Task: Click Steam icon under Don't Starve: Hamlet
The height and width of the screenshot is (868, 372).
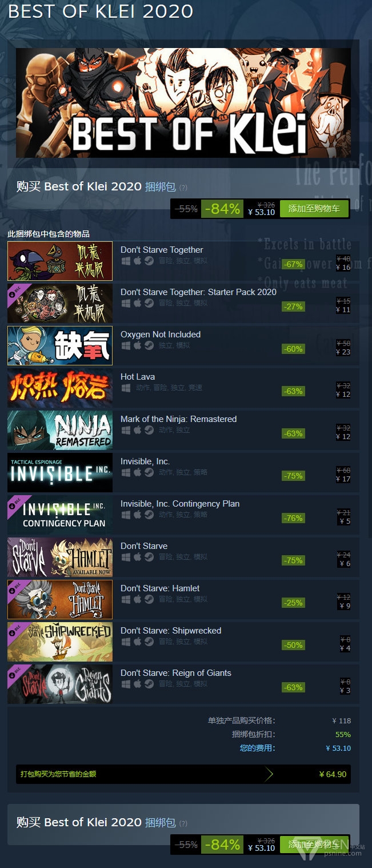Action: click(149, 599)
